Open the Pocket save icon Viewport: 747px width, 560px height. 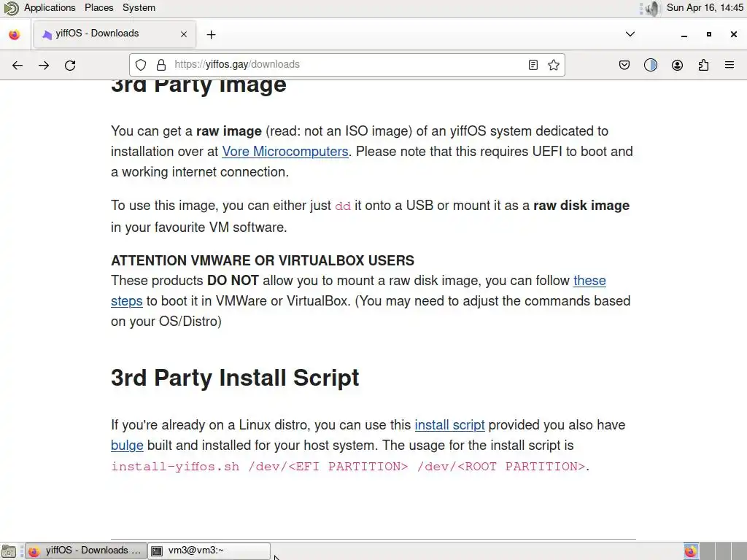click(x=624, y=65)
